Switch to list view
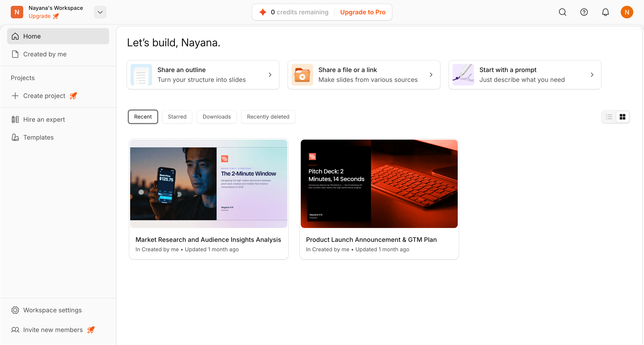 609,117
